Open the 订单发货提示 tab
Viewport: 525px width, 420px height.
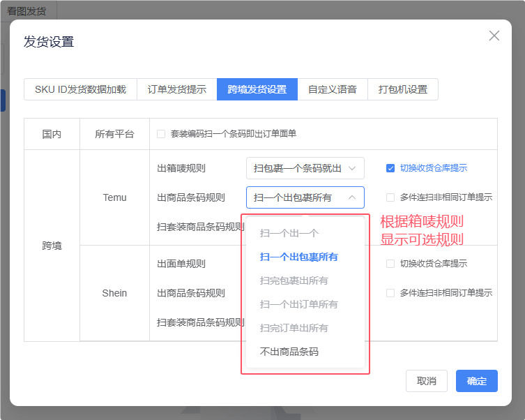pos(176,89)
